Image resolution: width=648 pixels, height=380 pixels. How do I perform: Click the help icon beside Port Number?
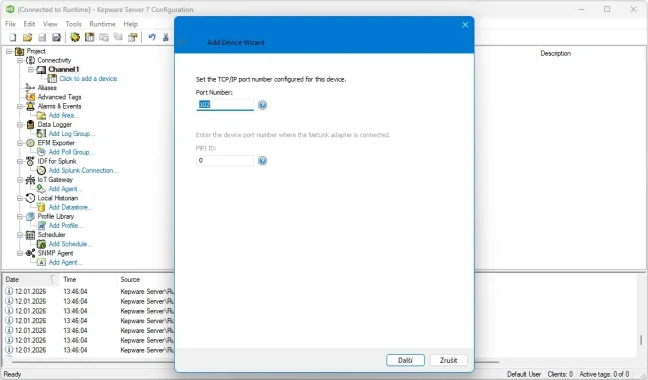[x=262, y=105]
